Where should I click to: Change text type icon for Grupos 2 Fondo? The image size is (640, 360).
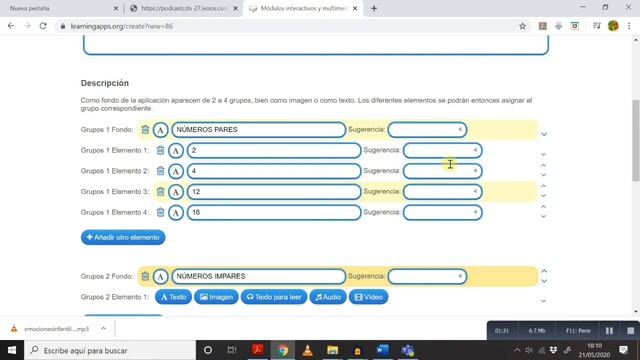[160, 276]
